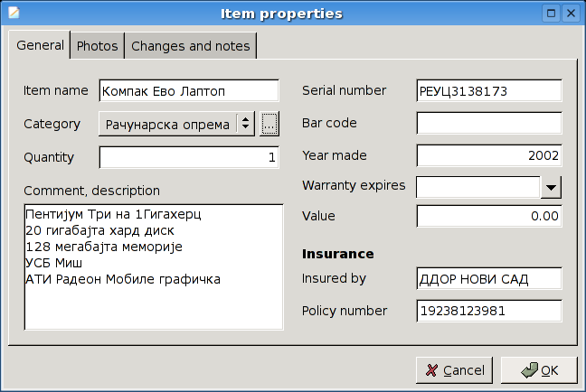This screenshot has width=586, height=392.
Task: Click the Policy number field
Action: [x=488, y=311]
